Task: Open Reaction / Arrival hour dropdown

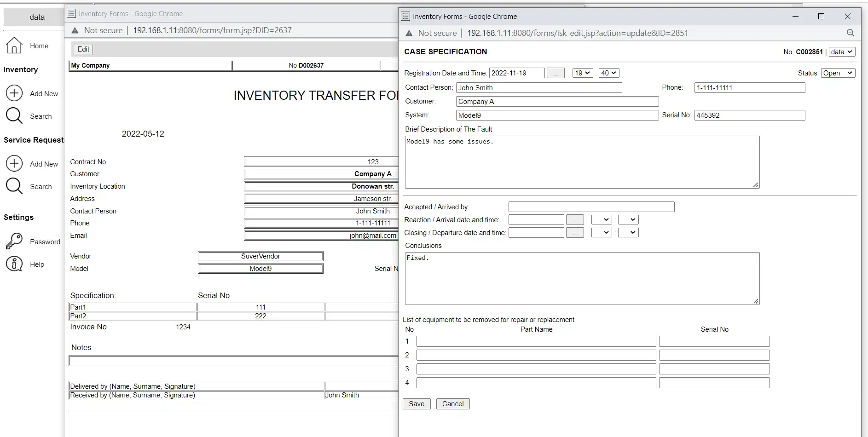Action: 602,220
